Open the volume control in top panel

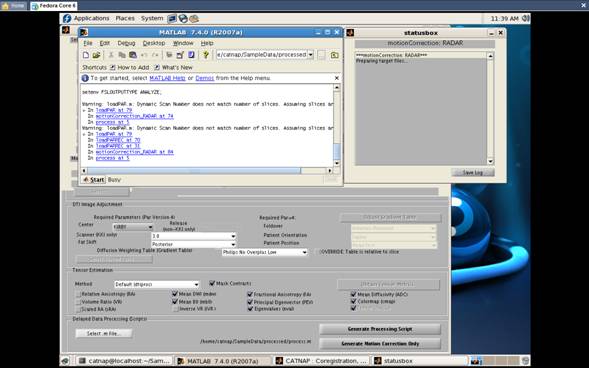526,18
